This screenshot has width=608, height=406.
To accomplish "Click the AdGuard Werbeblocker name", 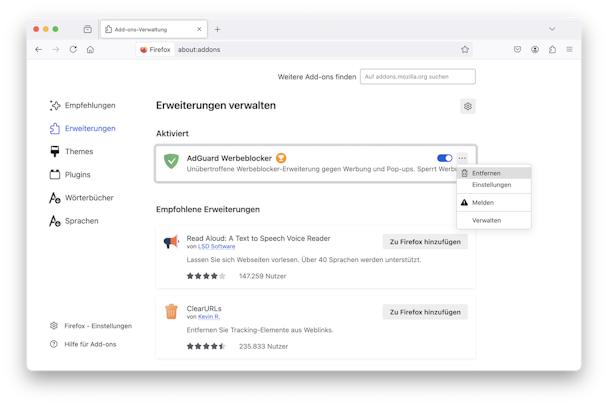I will click(229, 158).
